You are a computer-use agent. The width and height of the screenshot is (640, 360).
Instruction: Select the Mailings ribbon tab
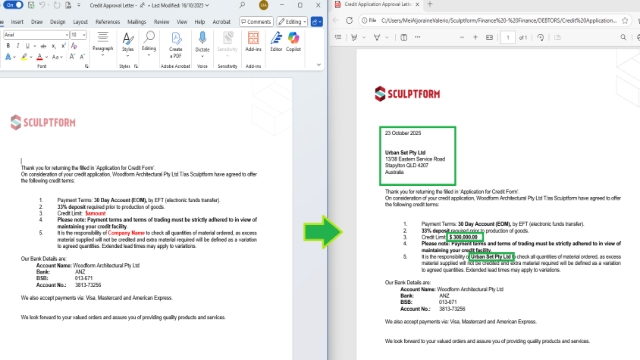(137, 22)
